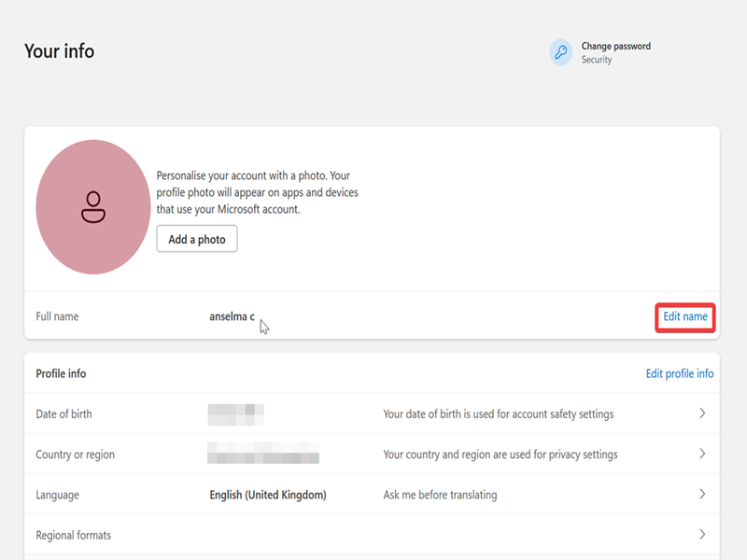Screen dimensions: 747x560
Task: Expand the Date of birth row chevron
Action: [x=702, y=413]
